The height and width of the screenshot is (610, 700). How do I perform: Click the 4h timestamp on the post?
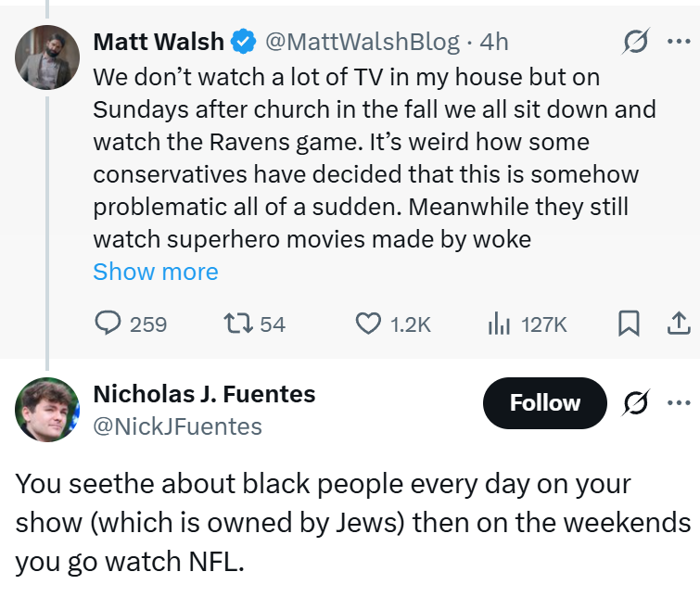coord(493,42)
